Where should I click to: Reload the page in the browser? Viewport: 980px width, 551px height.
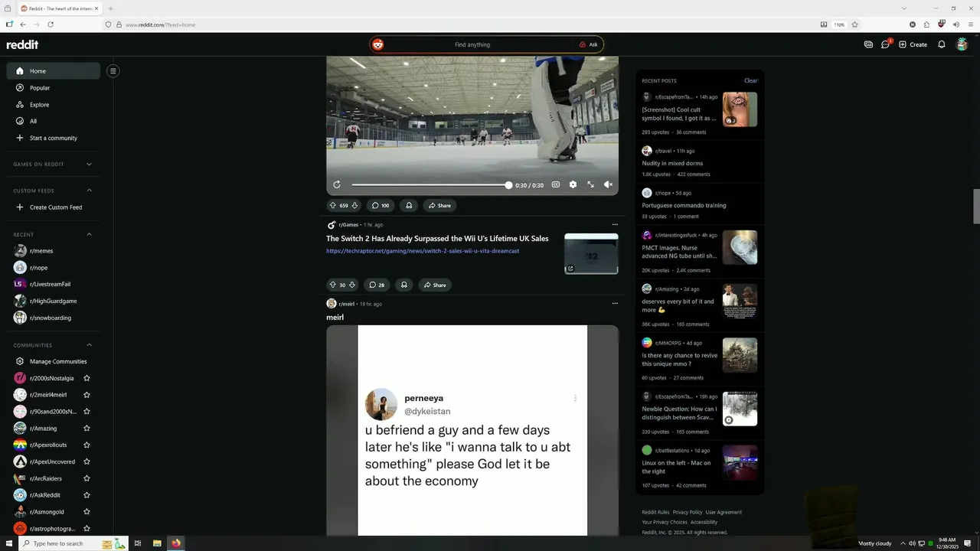(51, 24)
